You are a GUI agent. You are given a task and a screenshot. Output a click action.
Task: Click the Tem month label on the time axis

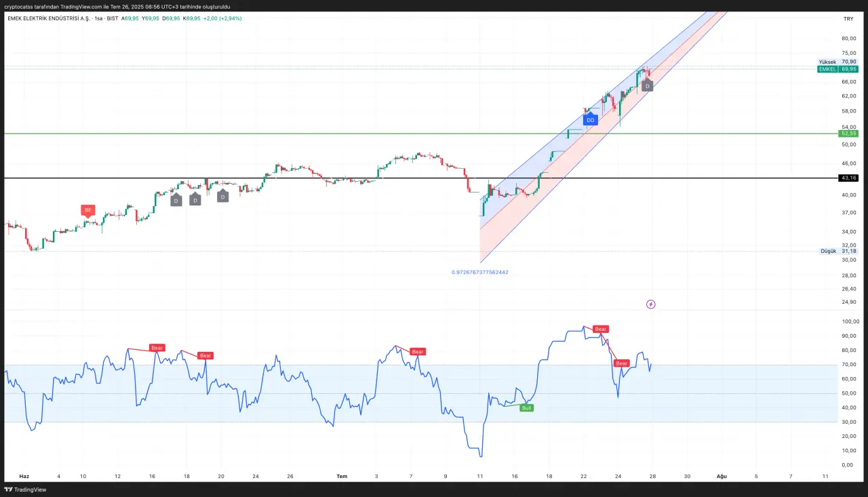tap(342, 477)
